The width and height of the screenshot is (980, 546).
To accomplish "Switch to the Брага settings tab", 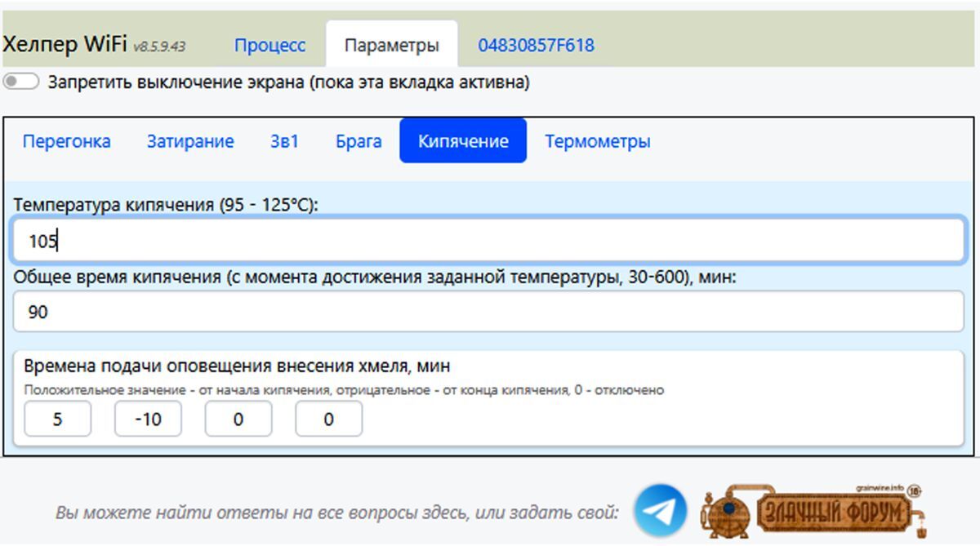I will point(359,141).
